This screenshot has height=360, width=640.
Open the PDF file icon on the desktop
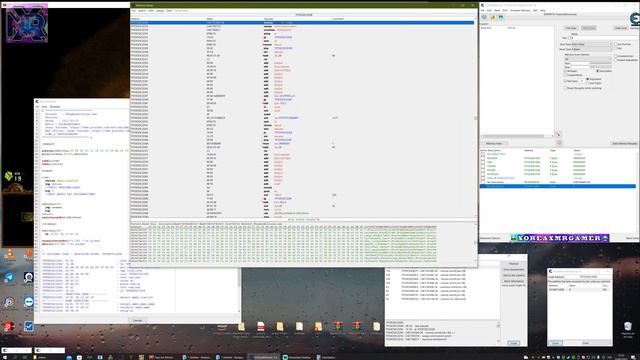click(260, 327)
